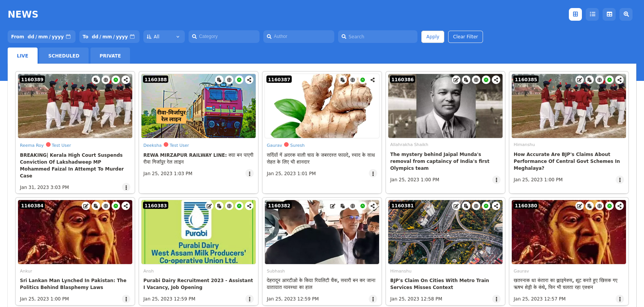Open three-dot menu for Purabi Dairy article
This screenshot has height=307, width=644.
click(249, 299)
